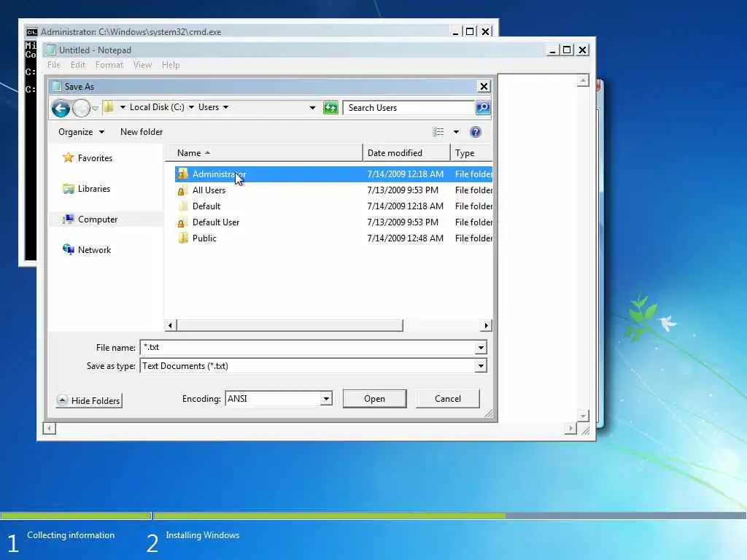Click the Cancel button

point(447,399)
